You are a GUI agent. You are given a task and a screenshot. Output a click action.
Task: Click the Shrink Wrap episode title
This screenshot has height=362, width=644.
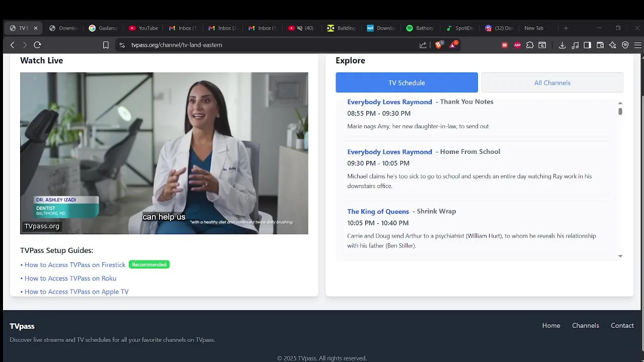[436, 211]
